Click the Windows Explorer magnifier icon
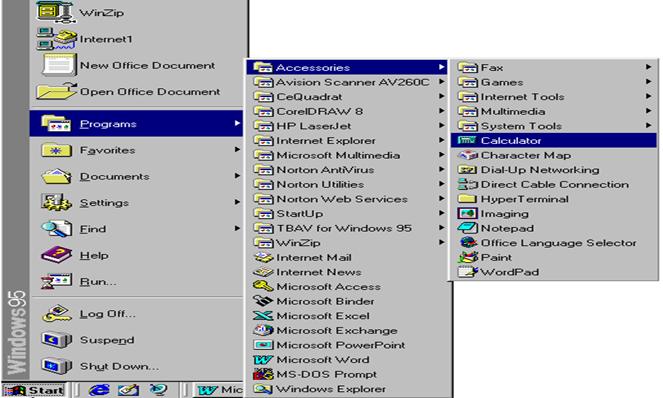Screen dimensions: 663x398 tap(263, 388)
